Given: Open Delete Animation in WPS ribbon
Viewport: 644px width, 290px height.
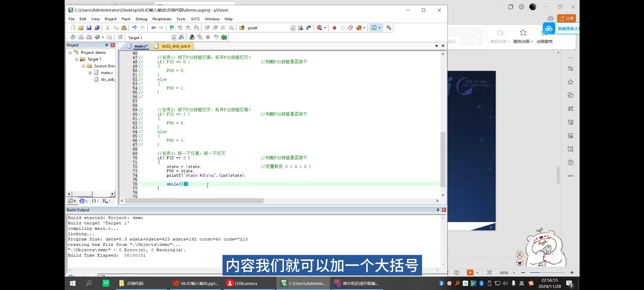Looking at the screenshot, I should pyautogui.click(x=523, y=36).
